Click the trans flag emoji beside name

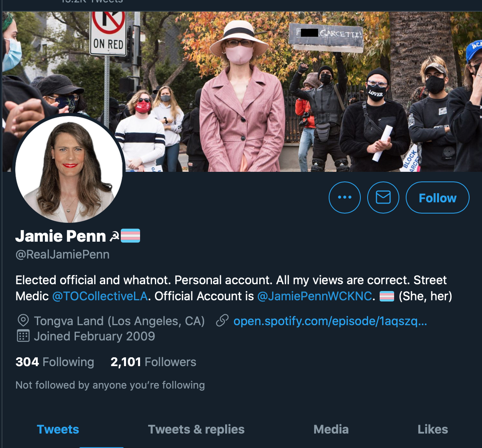coord(130,236)
